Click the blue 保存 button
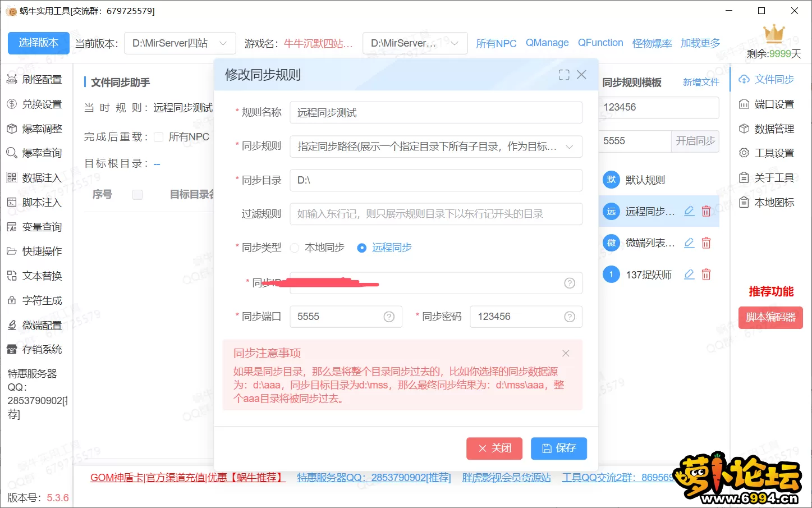812x508 pixels. point(559,448)
